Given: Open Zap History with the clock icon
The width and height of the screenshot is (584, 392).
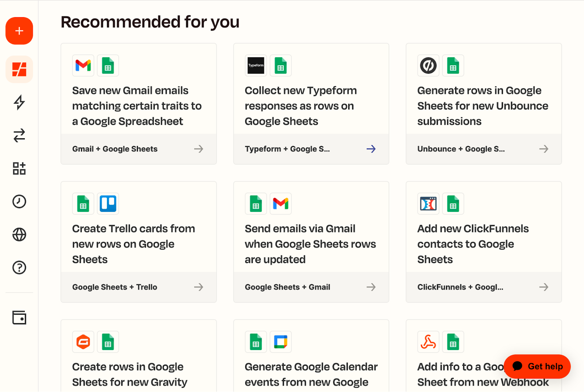Looking at the screenshot, I should pos(19,201).
